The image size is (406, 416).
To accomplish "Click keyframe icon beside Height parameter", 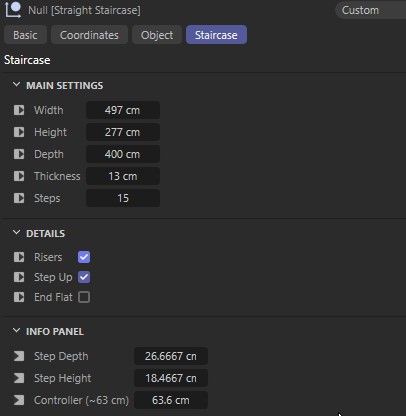I will (x=19, y=132).
